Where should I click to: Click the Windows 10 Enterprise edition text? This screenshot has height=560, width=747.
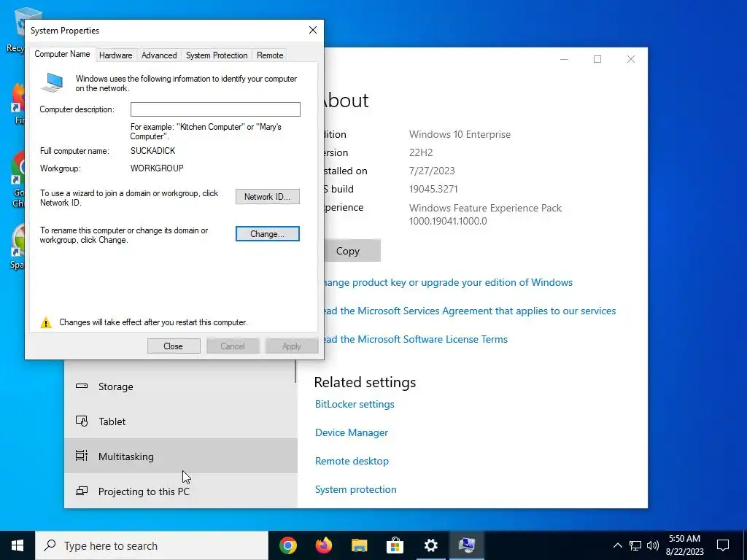click(460, 134)
